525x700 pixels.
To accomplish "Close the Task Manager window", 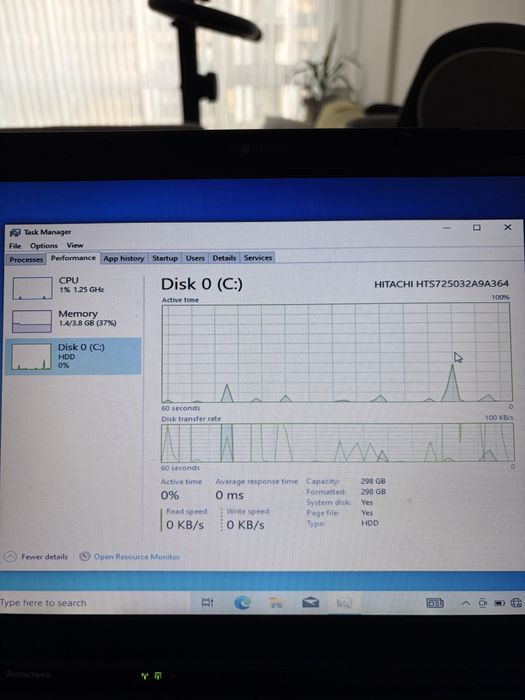I will [508, 227].
